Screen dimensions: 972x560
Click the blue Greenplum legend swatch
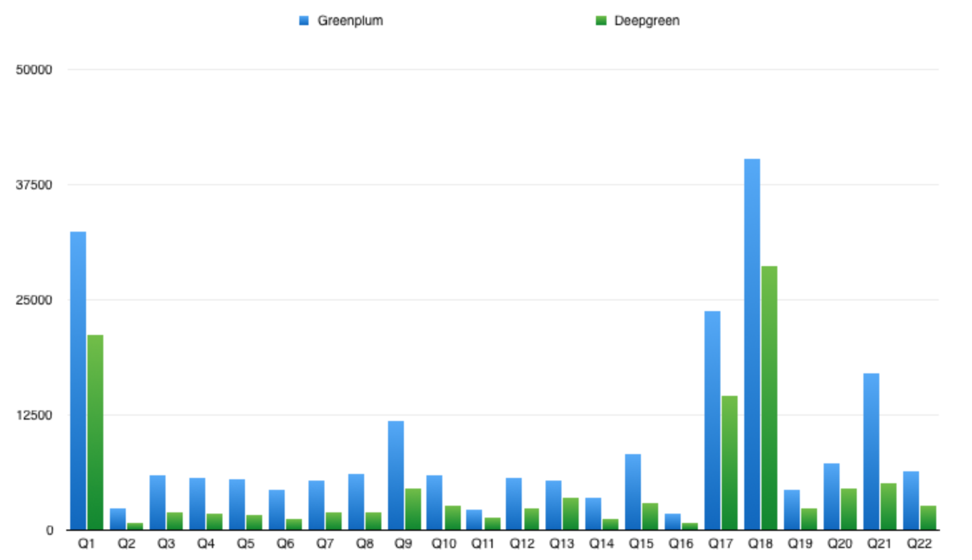(304, 21)
